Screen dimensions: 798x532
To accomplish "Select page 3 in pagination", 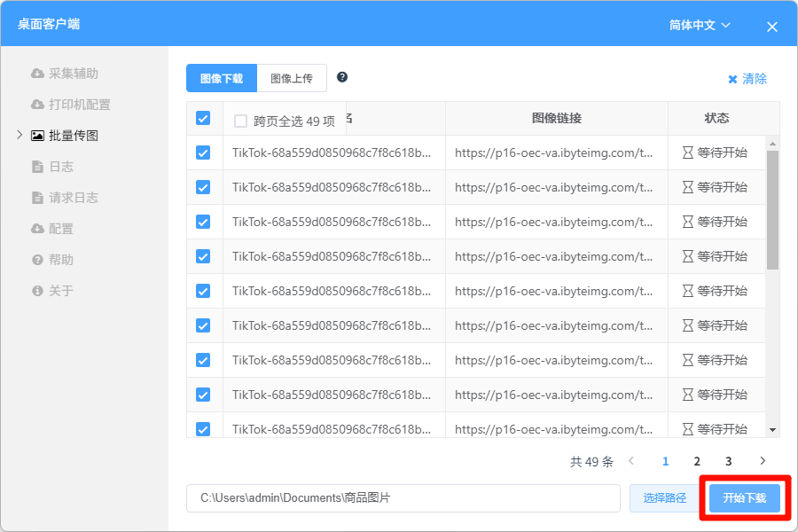I will pyautogui.click(x=728, y=461).
